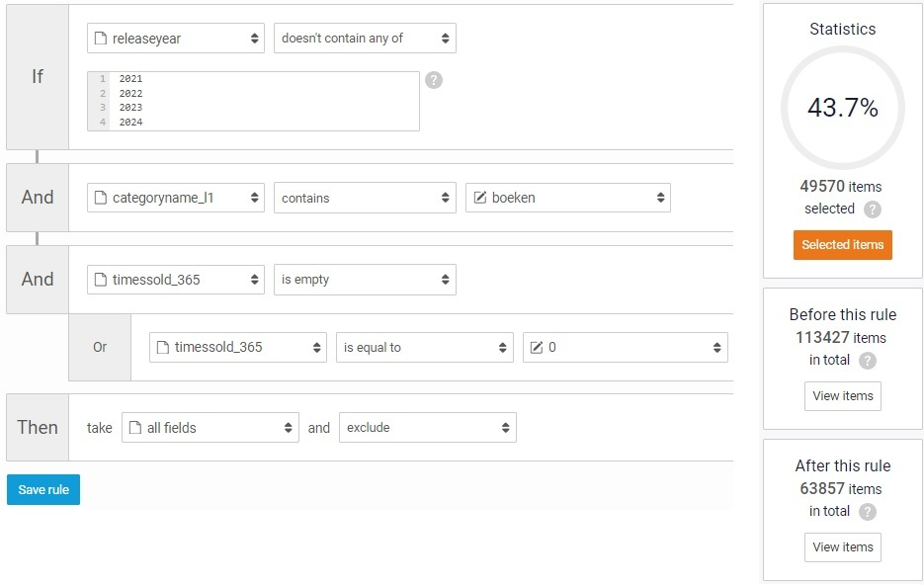Click help icon beside releaseyear values box
This screenshot has width=924, height=586.
tap(434, 80)
